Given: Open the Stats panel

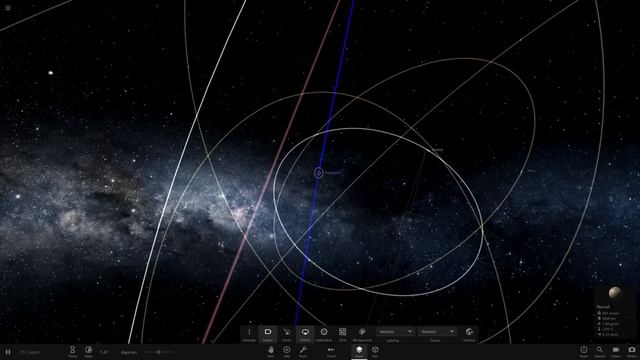Looking at the screenshot, I should coord(584,351).
